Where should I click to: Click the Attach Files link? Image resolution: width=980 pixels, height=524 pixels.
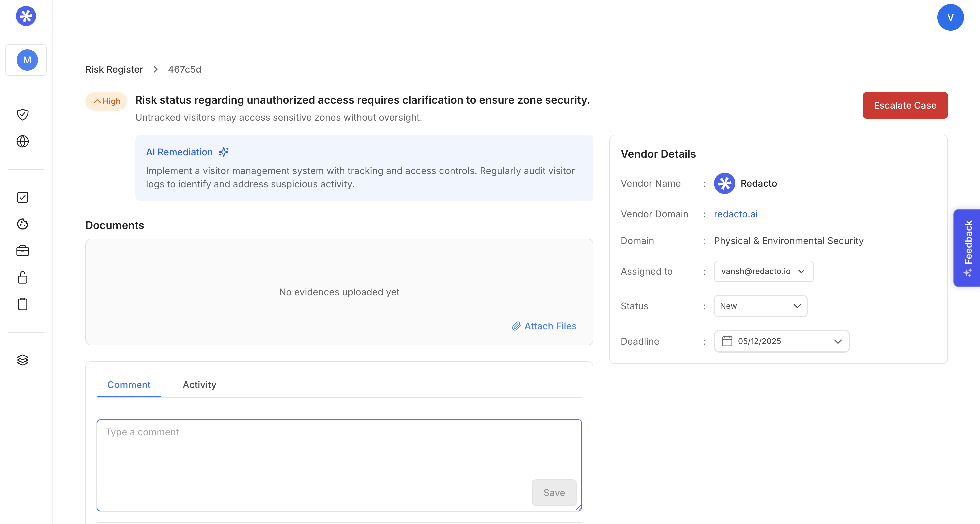coord(544,326)
